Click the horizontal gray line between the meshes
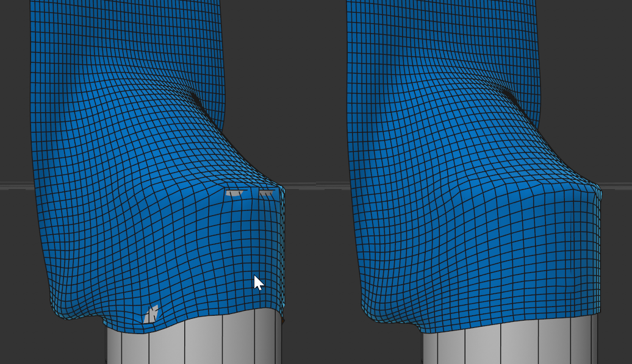The height and width of the screenshot is (364, 632). 314,185
